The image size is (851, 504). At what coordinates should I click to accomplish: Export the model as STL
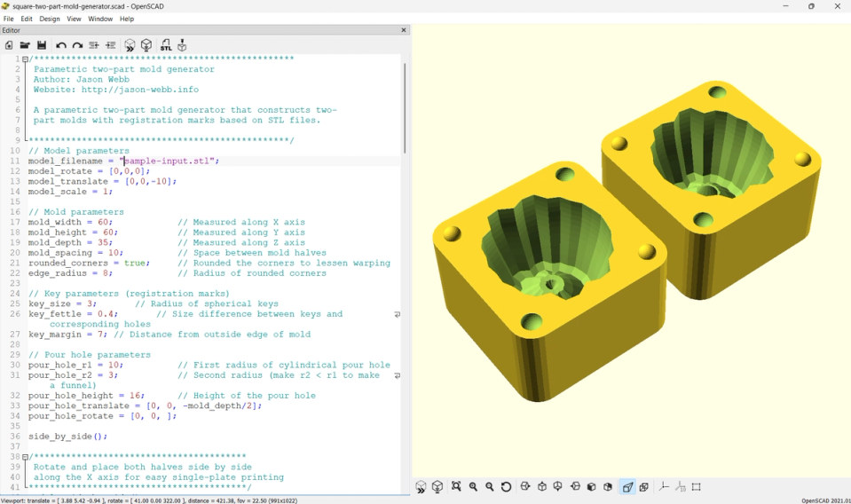pos(165,45)
